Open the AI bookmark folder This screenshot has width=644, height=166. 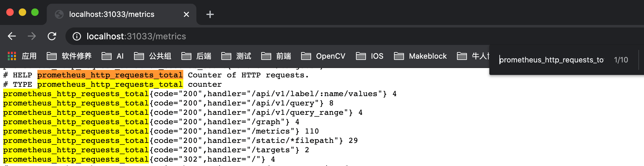[x=113, y=56]
